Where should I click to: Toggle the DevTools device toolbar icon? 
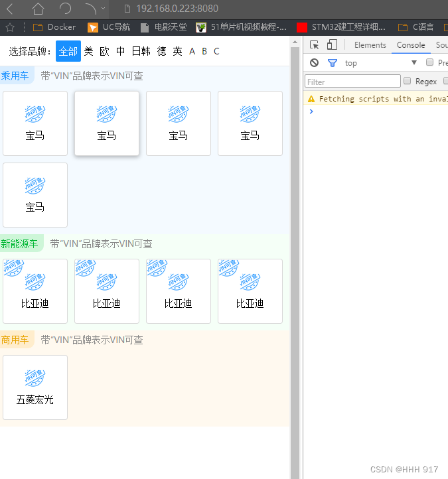point(332,44)
